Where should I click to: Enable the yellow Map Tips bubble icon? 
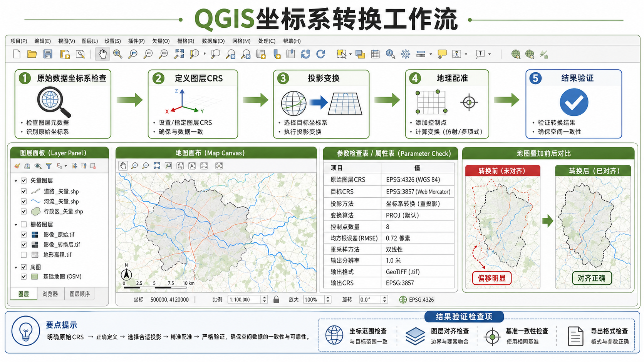442,54
